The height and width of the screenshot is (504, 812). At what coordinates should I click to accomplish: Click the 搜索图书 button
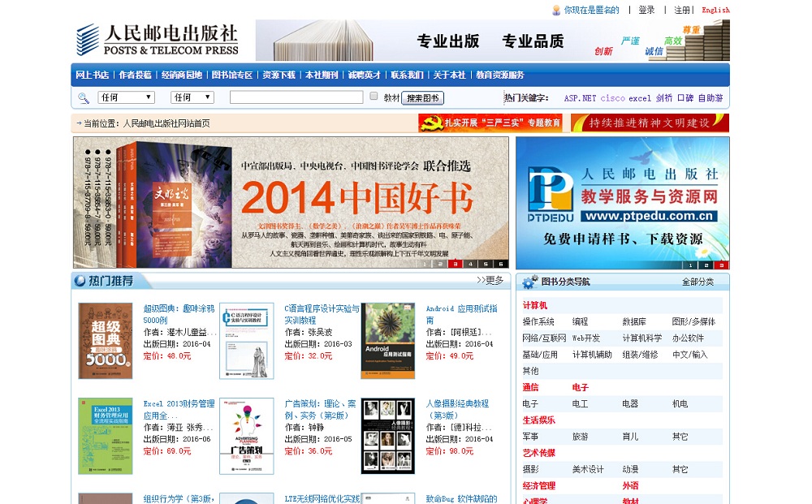(422, 98)
